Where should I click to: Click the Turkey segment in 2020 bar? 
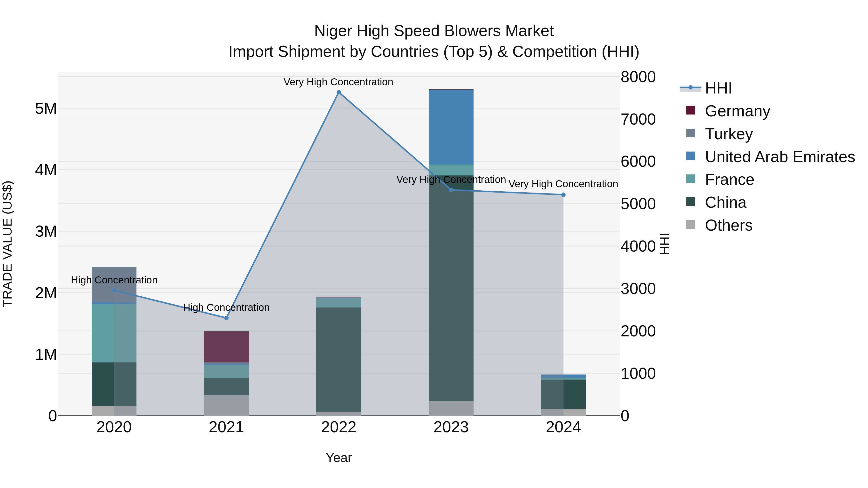click(x=114, y=285)
